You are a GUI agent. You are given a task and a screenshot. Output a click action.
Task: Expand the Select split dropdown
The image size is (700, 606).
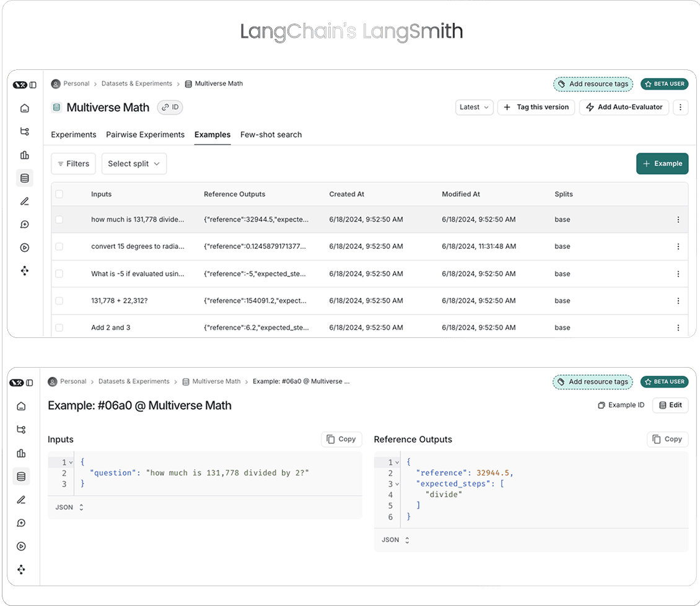[x=134, y=164]
